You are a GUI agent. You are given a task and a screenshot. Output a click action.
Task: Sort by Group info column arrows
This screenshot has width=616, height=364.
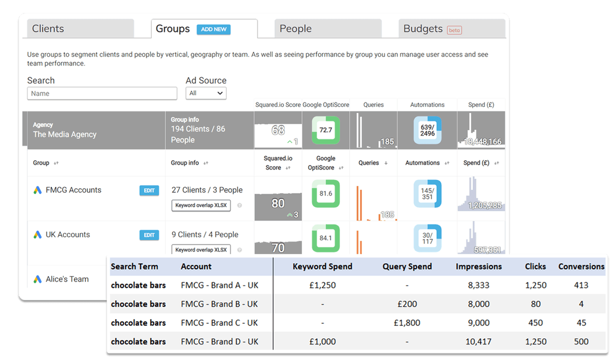click(x=206, y=163)
